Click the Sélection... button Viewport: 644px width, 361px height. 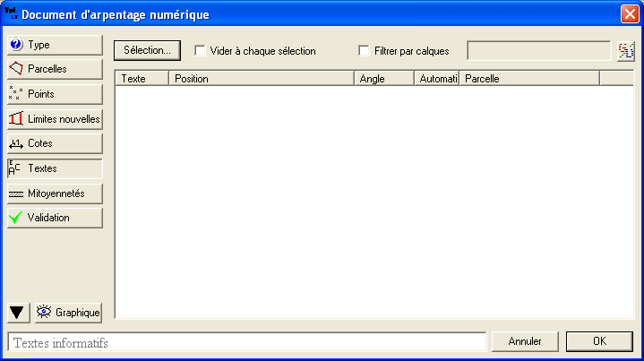[x=148, y=50]
